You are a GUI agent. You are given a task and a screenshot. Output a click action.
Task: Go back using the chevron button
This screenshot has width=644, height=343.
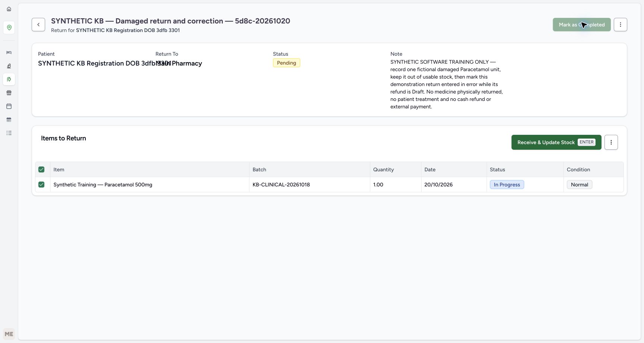[x=38, y=25]
